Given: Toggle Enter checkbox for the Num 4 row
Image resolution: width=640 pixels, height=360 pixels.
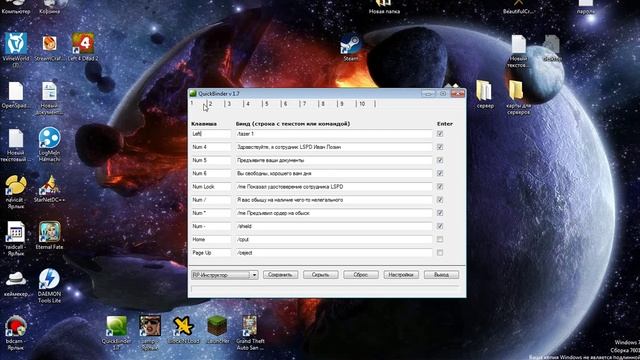Looking at the screenshot, I should [x=440, y=147].
